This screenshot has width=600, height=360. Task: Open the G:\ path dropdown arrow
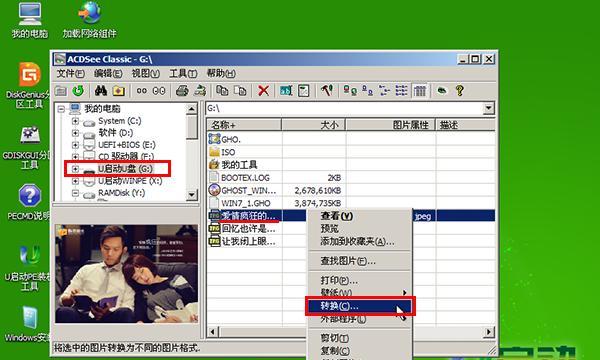[488, 108]
